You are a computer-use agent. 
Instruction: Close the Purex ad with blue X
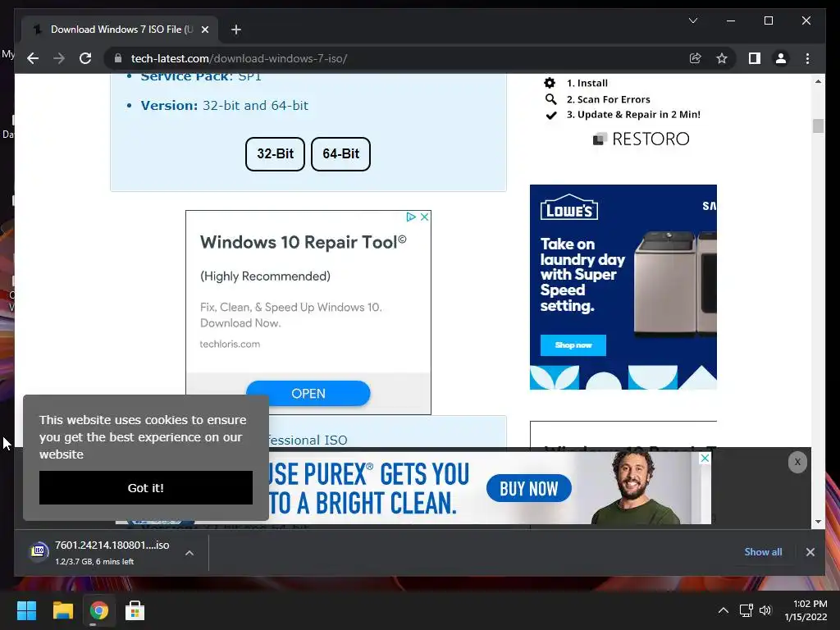[x=705, y=458]
